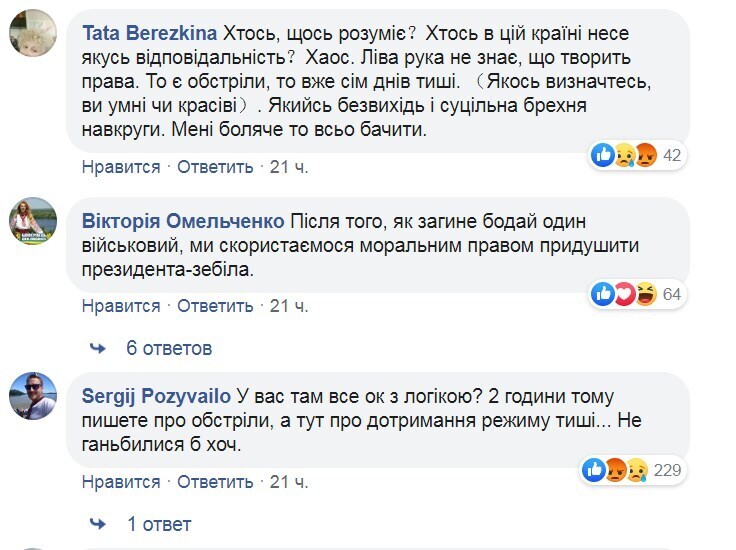
Task: Click the 21 ч. timestamp under Sergij's comment
Action: [290, 483]
